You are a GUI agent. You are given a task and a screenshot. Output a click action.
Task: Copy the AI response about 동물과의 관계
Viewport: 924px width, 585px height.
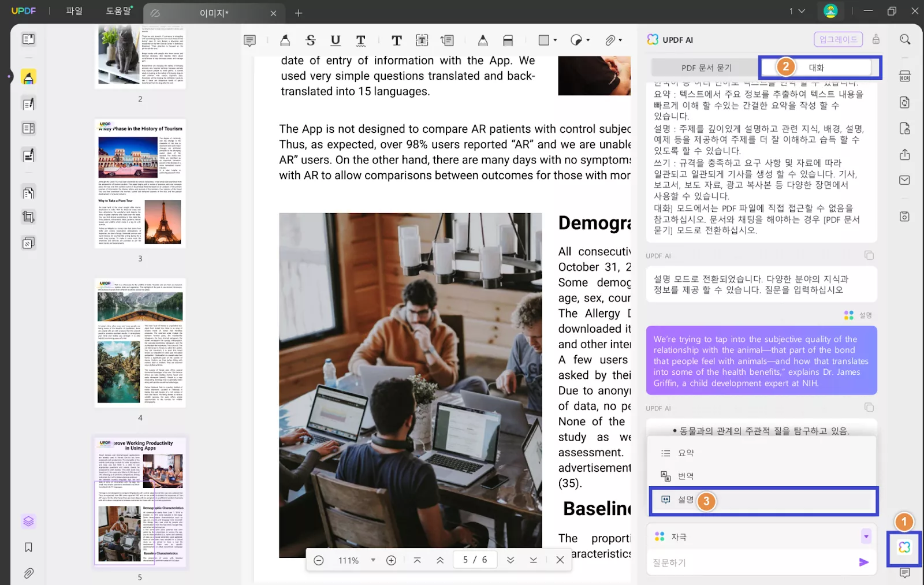869,407
